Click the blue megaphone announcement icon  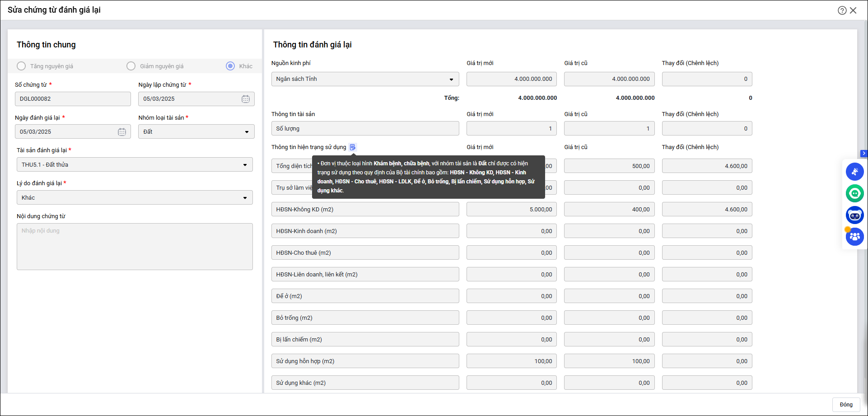pyautogui.click(x=854, y=172)
